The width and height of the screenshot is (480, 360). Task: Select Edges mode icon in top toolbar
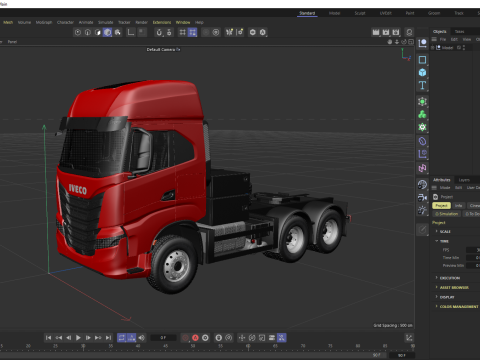coord(88,32)
